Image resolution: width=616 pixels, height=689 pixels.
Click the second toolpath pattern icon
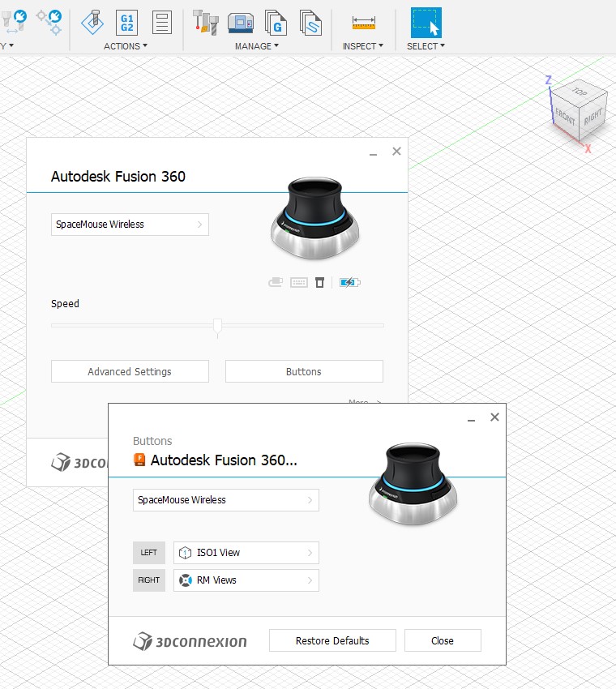(x=49, y=22)
